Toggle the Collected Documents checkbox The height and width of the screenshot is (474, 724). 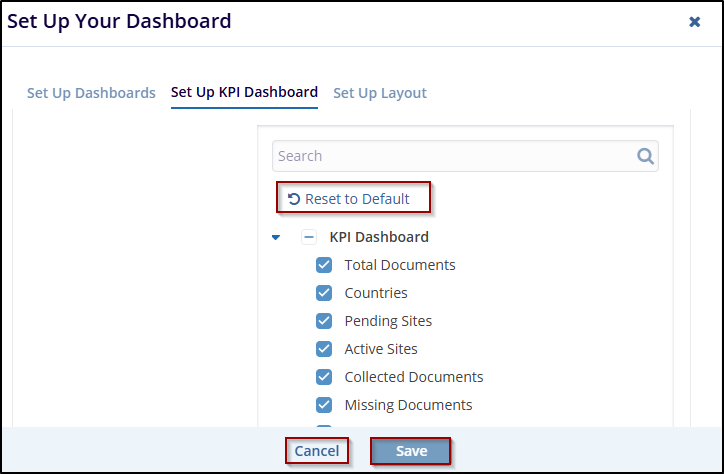324,377
